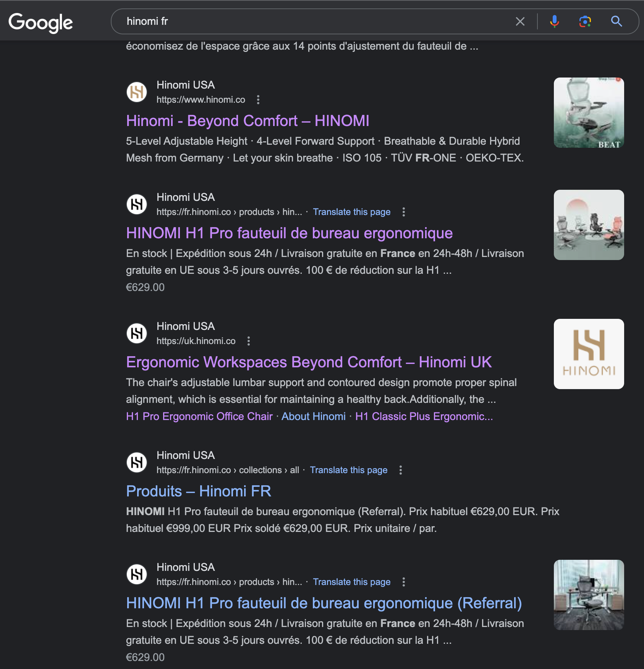
Task: Open chair thumbnail of Beyond Comfort result
Action: coord(589,113)
